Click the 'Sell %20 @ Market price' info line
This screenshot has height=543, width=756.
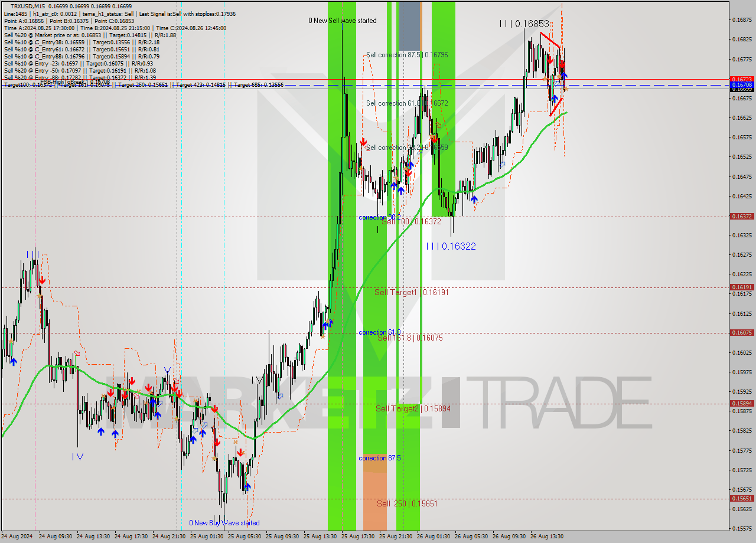click(x=90, y=35)
